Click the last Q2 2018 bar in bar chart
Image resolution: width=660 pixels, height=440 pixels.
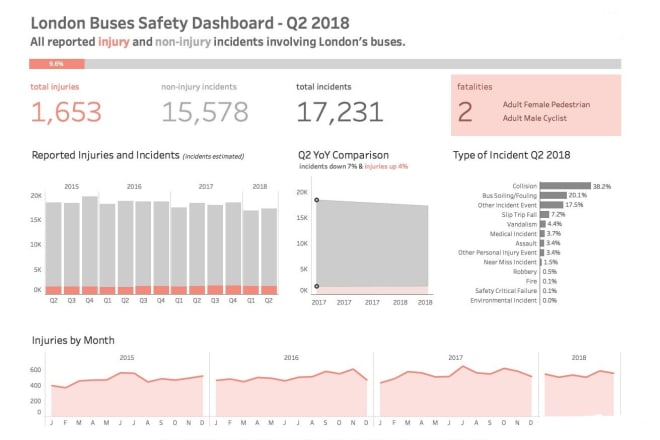click(x=269, y=251)
